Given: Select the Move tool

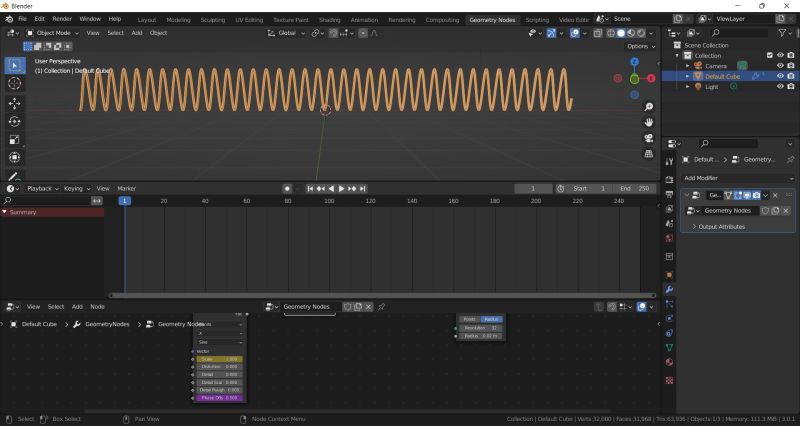Looking at the screenshot, I should pos(15,103).
